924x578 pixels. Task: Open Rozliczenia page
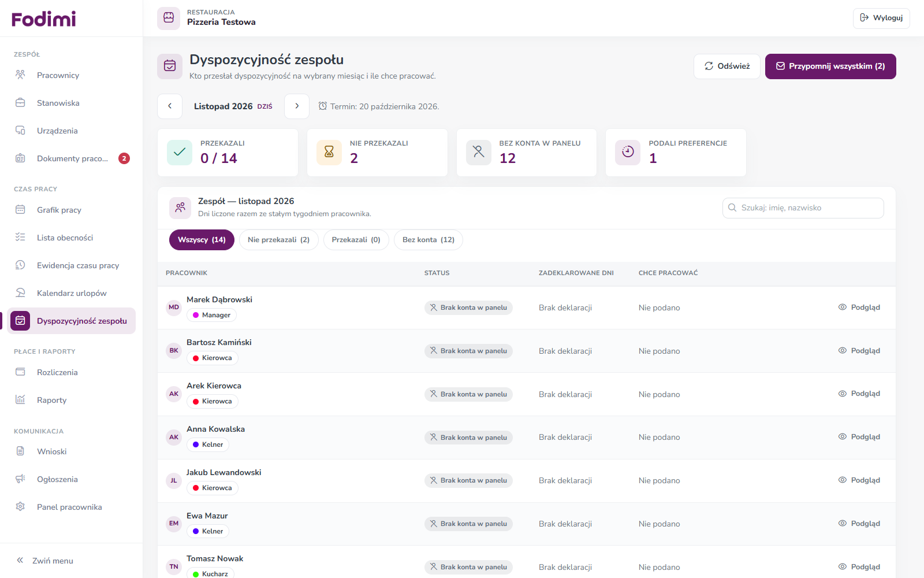click(72, 372)
